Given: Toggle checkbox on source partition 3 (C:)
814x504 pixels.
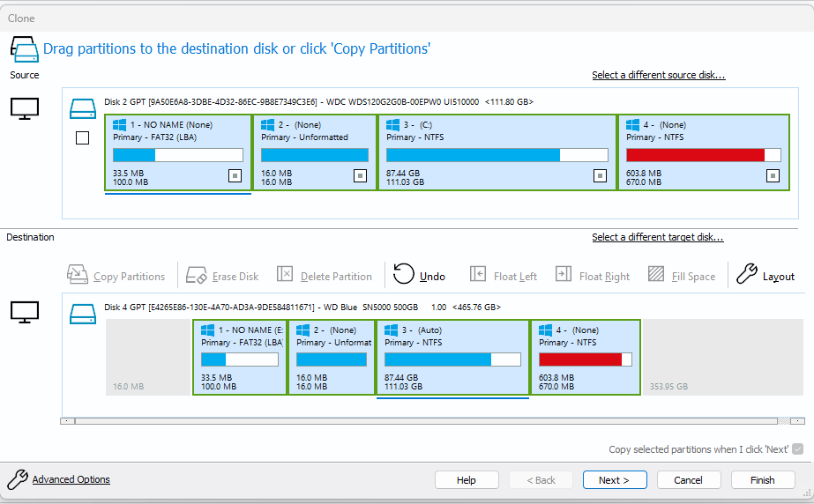Looking at the screenshot, I should (599, 175).
